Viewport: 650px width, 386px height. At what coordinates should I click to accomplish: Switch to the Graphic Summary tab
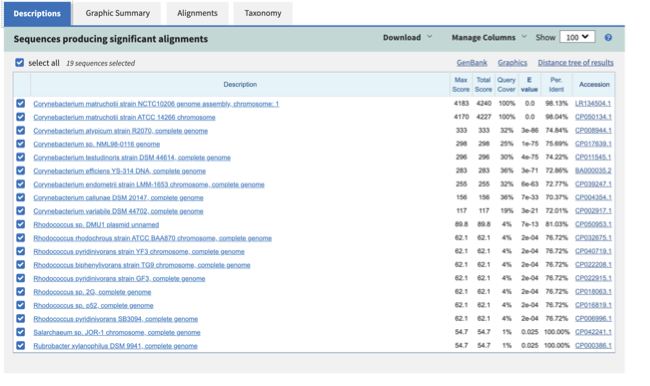pos(118,13)
